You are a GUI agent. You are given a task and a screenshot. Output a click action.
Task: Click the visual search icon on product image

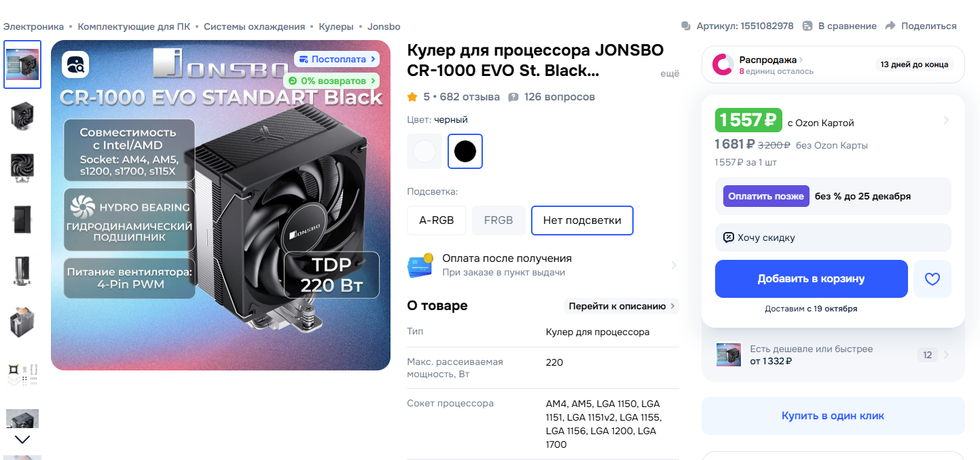(x=75, y=65)
